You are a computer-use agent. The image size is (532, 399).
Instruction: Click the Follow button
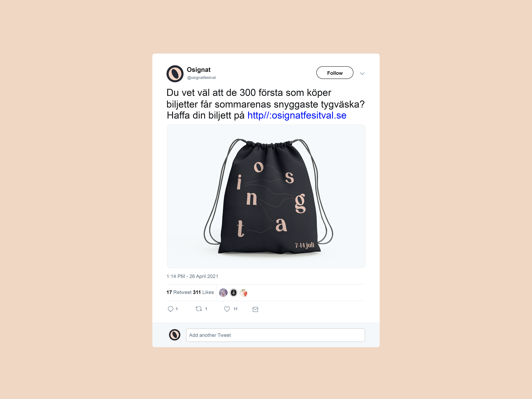tap(335, 73)
